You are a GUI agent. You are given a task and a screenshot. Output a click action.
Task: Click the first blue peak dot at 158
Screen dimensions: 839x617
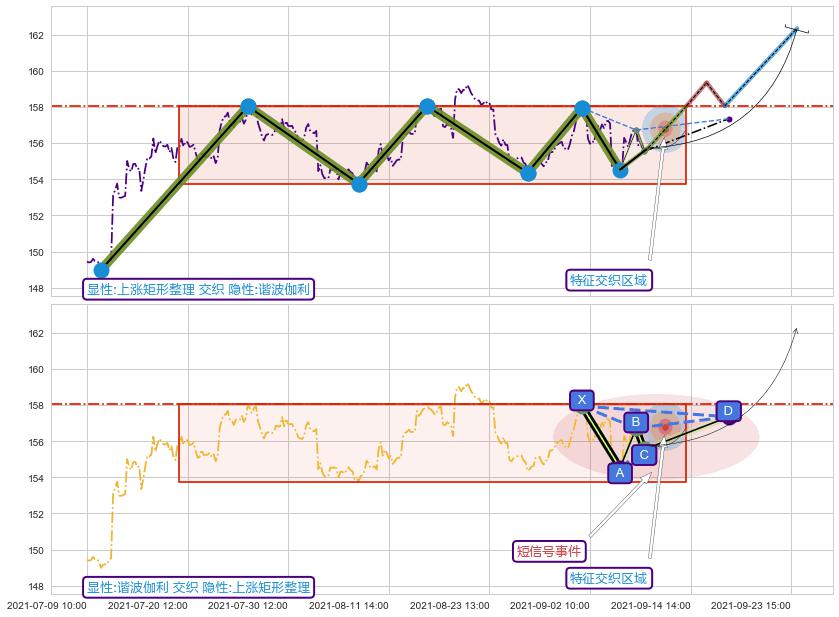click(248, 107)
